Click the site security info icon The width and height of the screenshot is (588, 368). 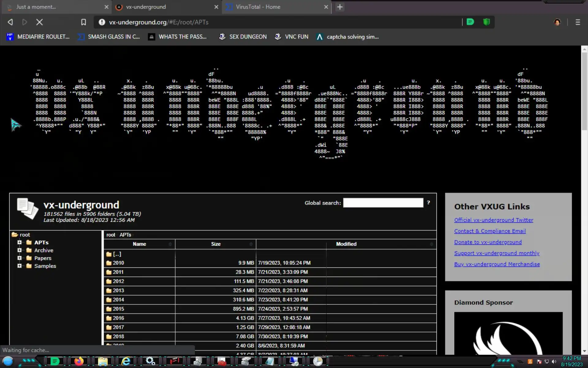[102, 22]
